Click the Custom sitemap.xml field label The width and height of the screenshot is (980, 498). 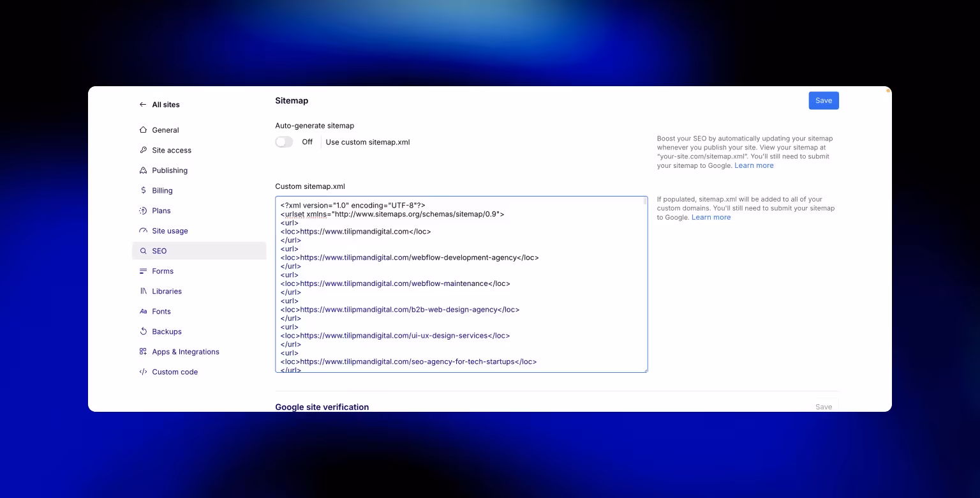(310, 186)
